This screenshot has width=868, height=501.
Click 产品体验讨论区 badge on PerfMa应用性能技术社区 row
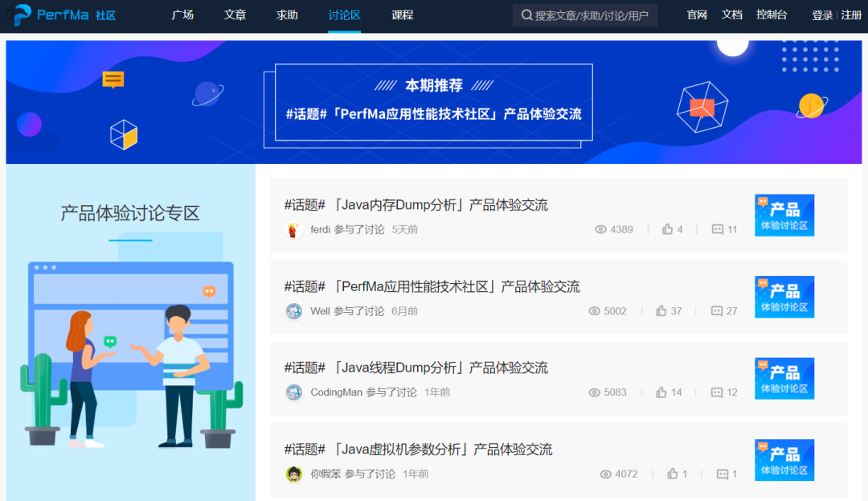click(784, 297)
